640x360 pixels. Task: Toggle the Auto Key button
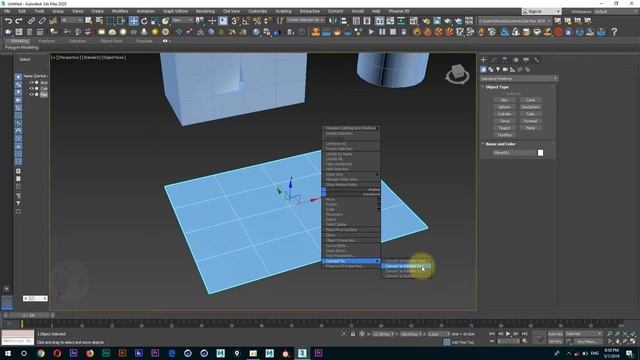click(x=555, y=334)
